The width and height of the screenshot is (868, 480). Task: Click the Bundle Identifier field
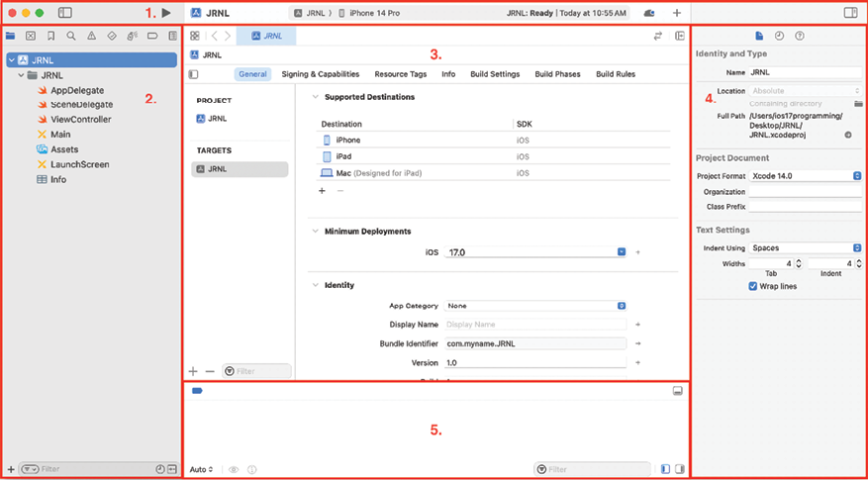pyautogui.click(x=535, y=343)
